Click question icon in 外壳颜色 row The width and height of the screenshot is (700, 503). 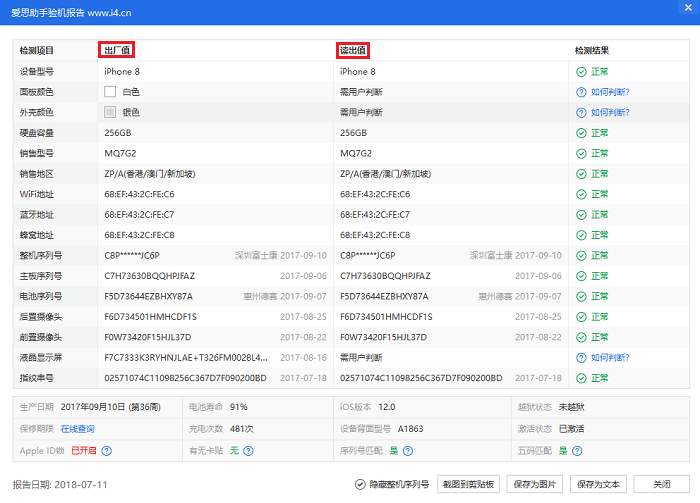point(581,112)
